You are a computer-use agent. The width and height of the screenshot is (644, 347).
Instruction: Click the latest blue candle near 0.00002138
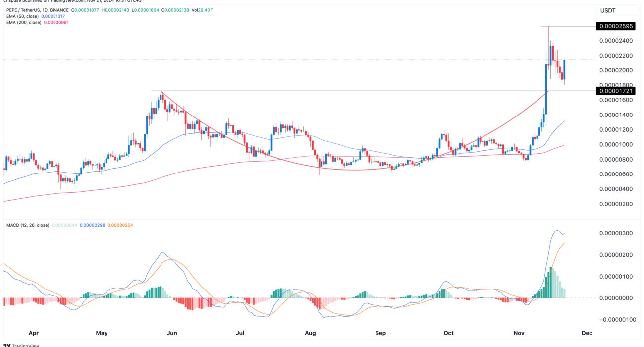[565, 69]
